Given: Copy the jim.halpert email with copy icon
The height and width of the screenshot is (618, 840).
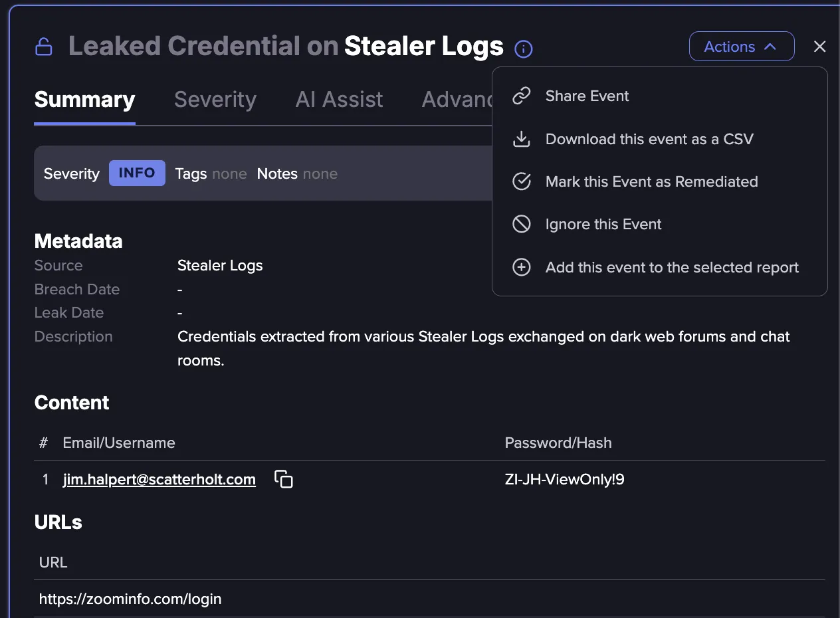Looking at the screenshot, I should coord(284,479).
